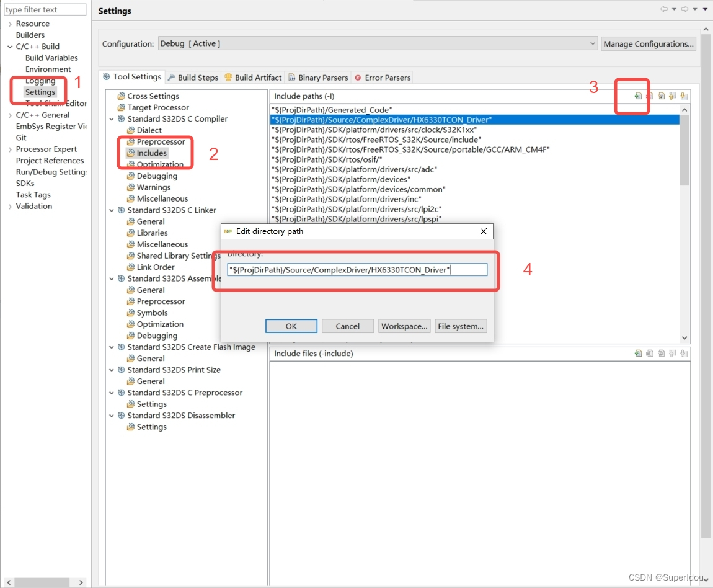This screenshot has width=713, height=588.
Task: Collapse the Standard S32DS C Compiler node
Action: (x=112, y=118)
